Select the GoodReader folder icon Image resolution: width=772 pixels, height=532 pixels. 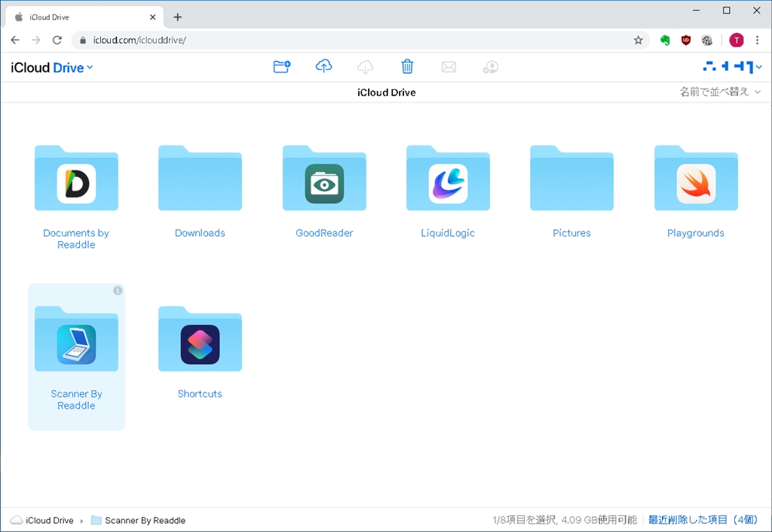(324, 178)
